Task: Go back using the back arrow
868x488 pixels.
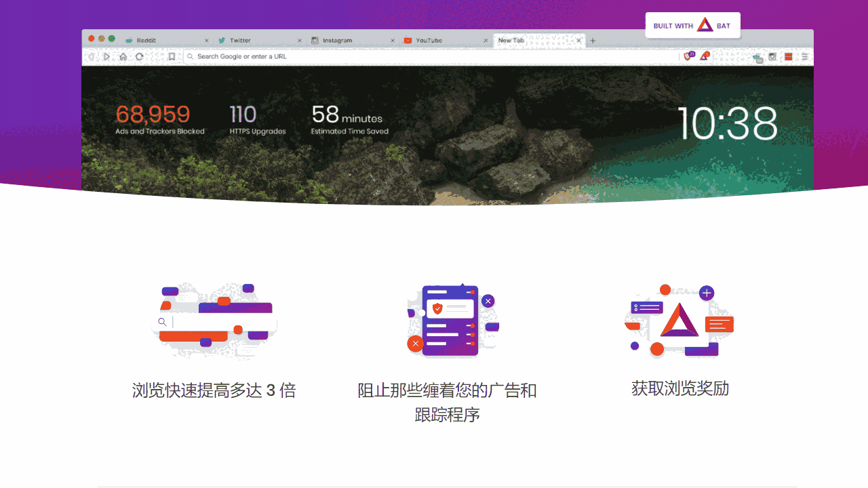Action: pos(92,56)
